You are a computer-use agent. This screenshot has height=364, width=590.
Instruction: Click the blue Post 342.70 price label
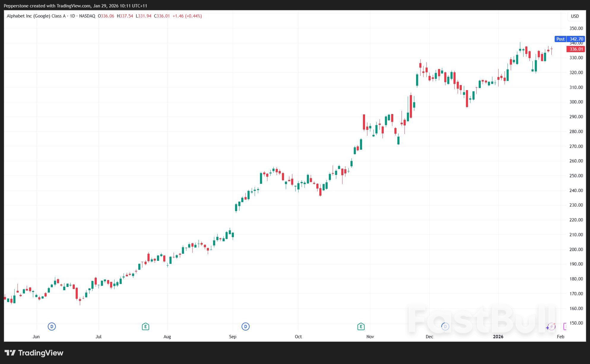570,39
